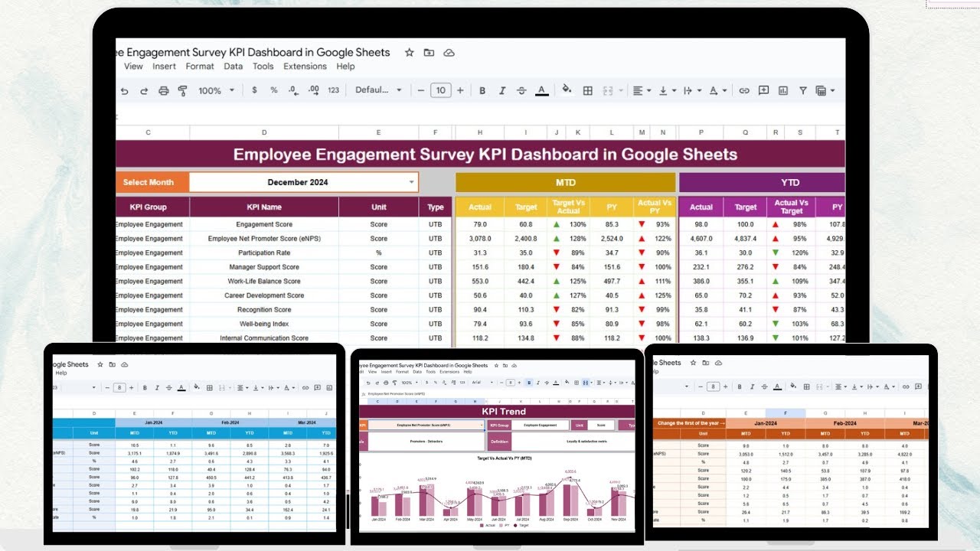
Task: Click the font size box showing 10
Action: click(x=440, y=90)
